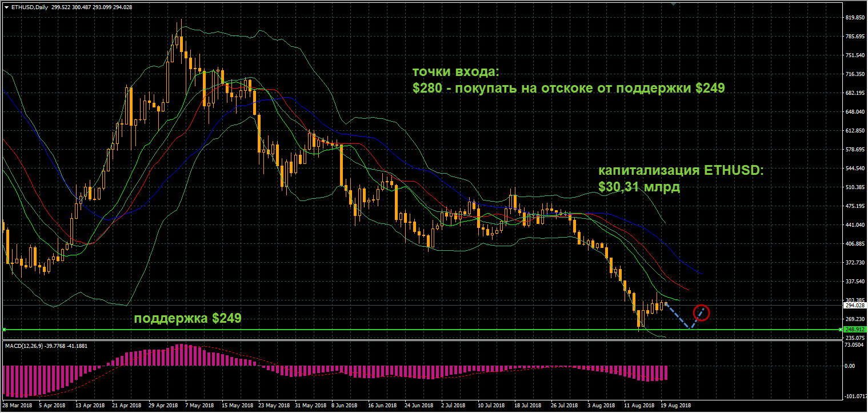Click price axis value 406.885
Image resolution: width=868 pixels, height=413 pixels.
tap(854, 244)
